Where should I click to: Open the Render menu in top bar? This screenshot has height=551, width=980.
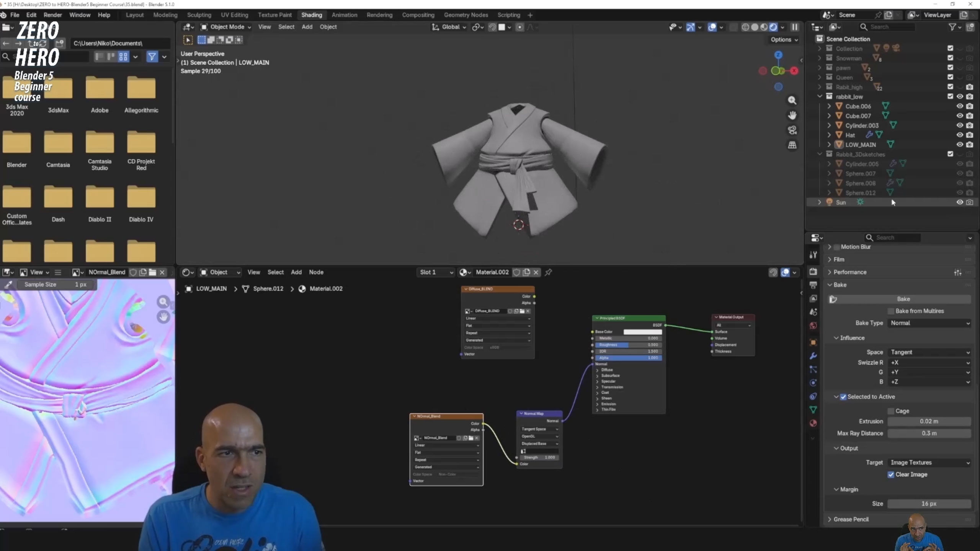(52, 15)
